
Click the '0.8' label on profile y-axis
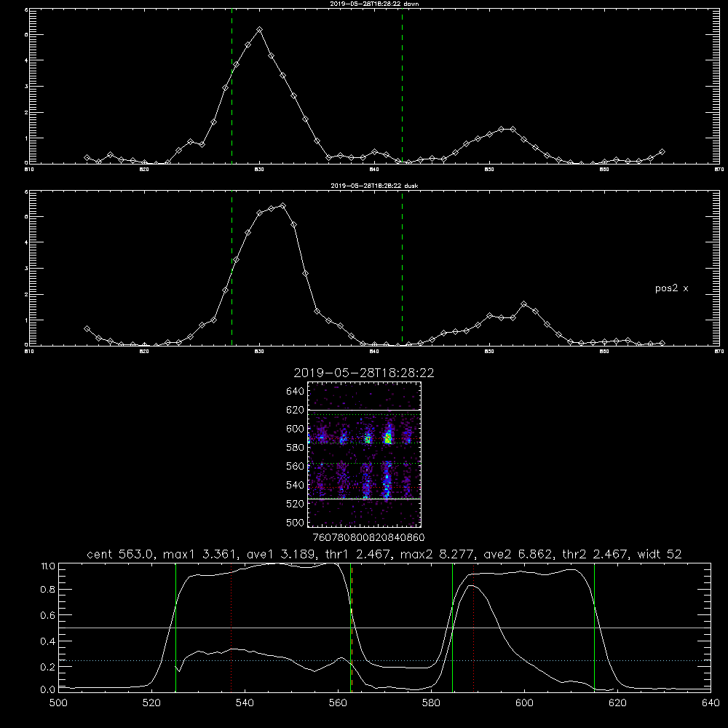point(48,589)
